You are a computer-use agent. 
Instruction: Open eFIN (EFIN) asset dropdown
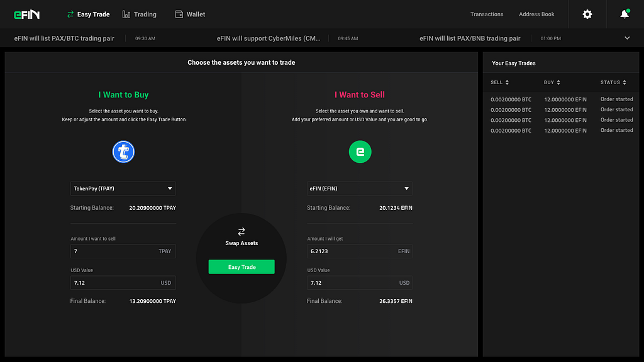click(x=359, y=189)
